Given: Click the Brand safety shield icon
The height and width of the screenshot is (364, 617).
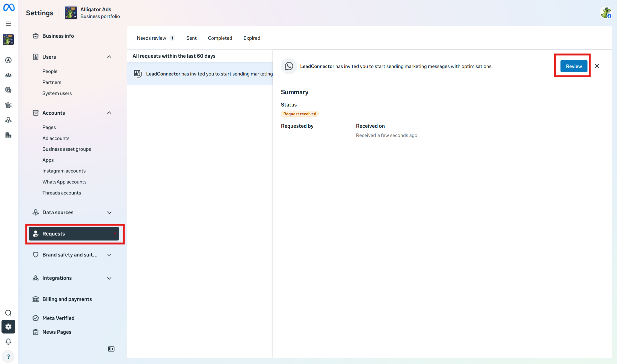Looking at the screenshot, I should 36,255.
